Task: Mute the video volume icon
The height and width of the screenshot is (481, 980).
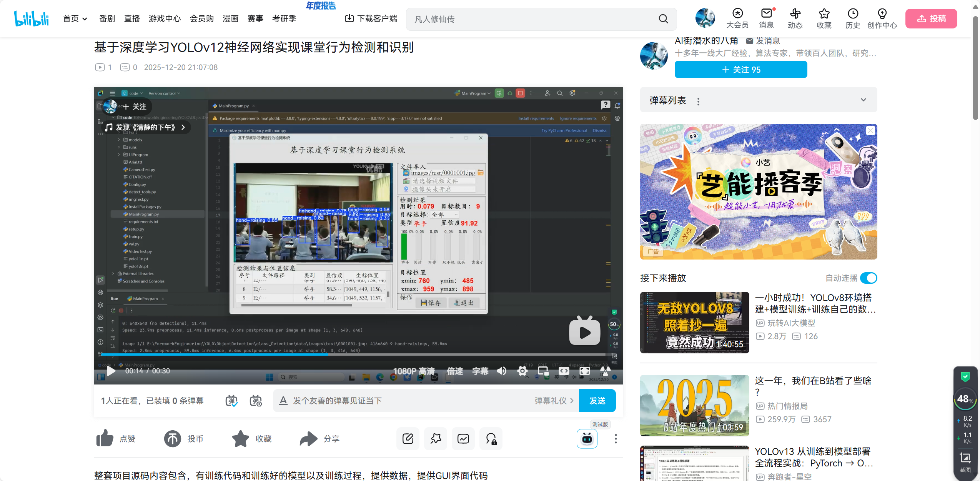Action: pyautogui.click(x=502, y=371)
